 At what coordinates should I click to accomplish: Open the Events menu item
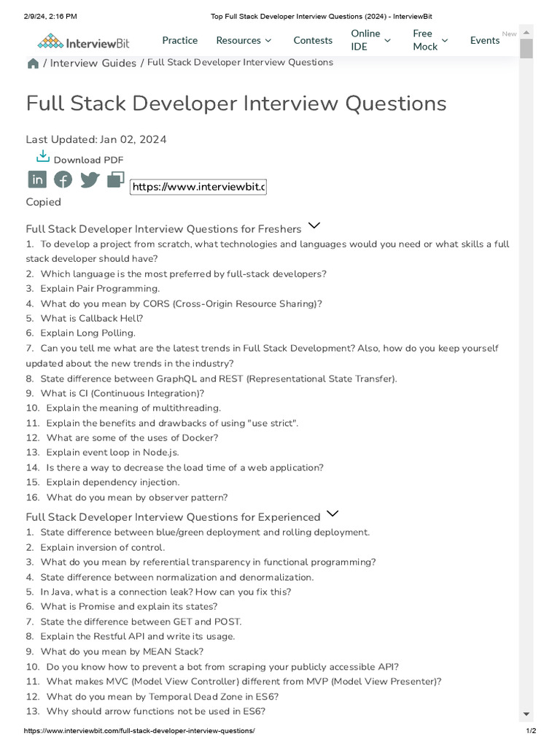pos(485,40)
